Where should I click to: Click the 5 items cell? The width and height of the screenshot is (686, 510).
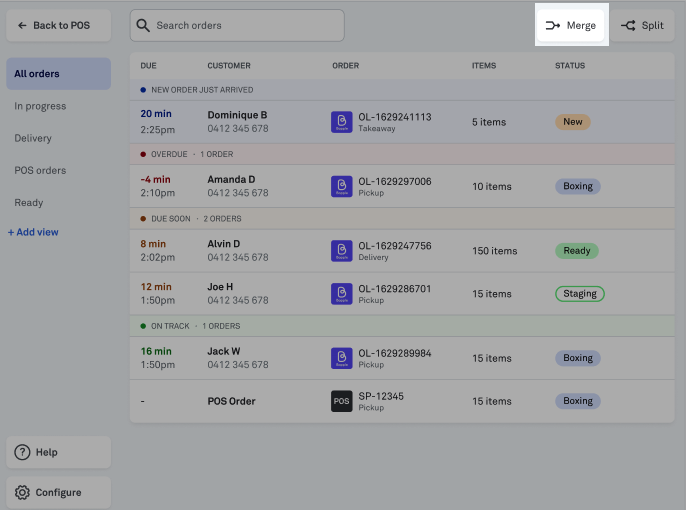[489, 122]
